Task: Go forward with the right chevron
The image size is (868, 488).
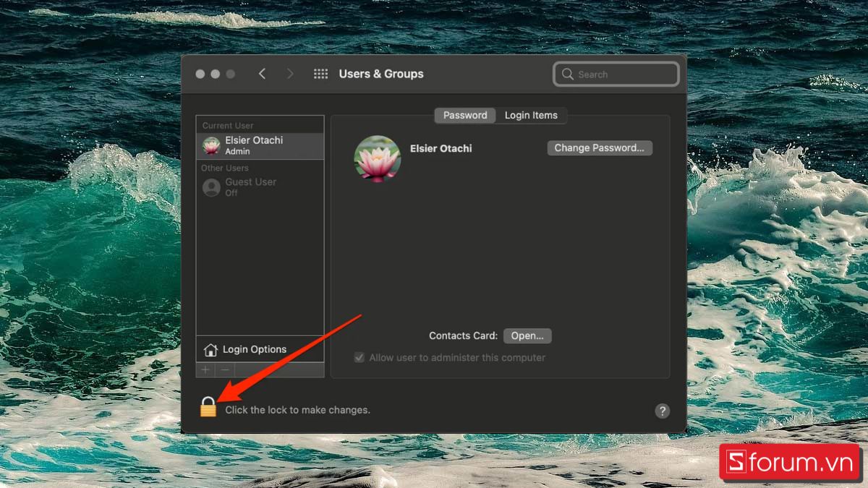Action: pos(290,74)
